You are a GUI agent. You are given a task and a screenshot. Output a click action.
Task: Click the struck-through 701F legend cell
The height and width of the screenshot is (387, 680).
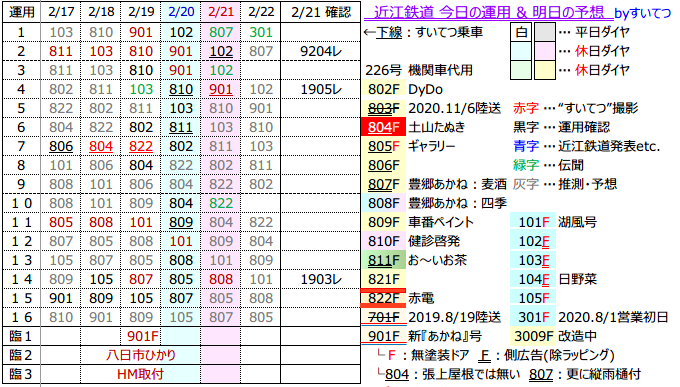tap(384, 317)
